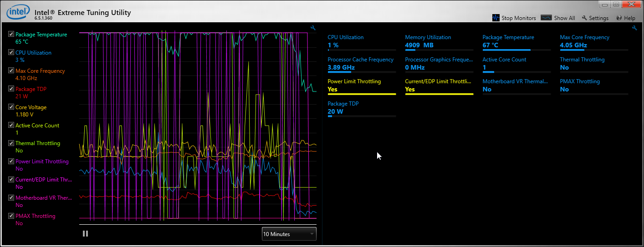Click the Processor Graphics Frequency tile label

pos(439,60)
